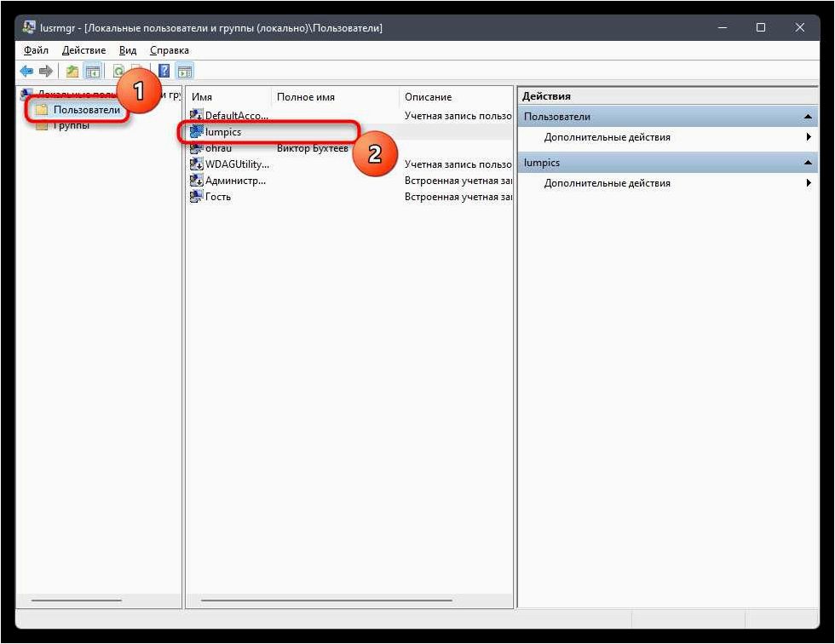Click the Up One Level folder icon
Viewport: 835px width, 644px height.
coord(72,71)
